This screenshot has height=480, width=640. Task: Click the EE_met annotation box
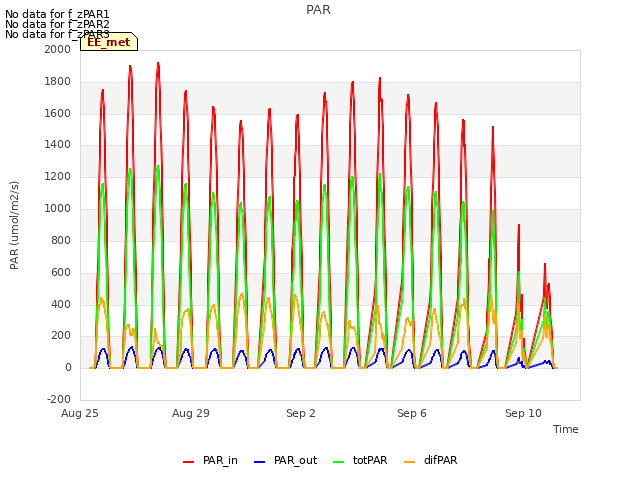pos(109,42)
